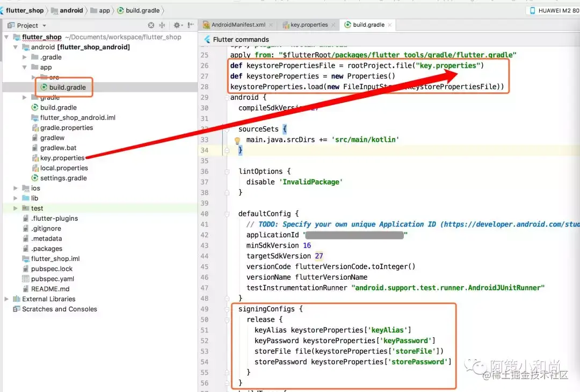Expand the .gradle folder

point(24,57)
